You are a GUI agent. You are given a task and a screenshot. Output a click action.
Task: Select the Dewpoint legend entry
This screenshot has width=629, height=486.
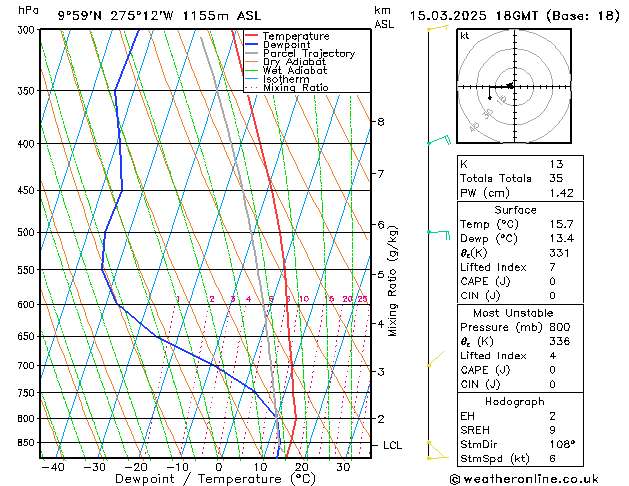(x=286, y=45)
